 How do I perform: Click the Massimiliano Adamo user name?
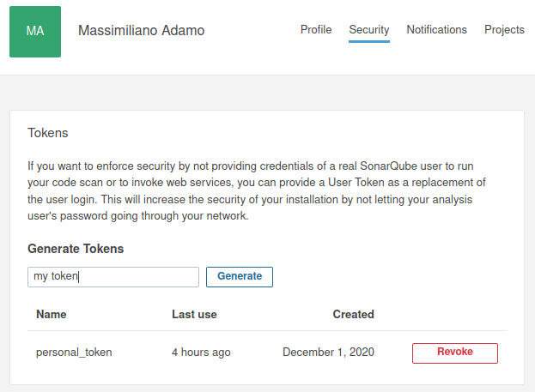coord(141,30)
